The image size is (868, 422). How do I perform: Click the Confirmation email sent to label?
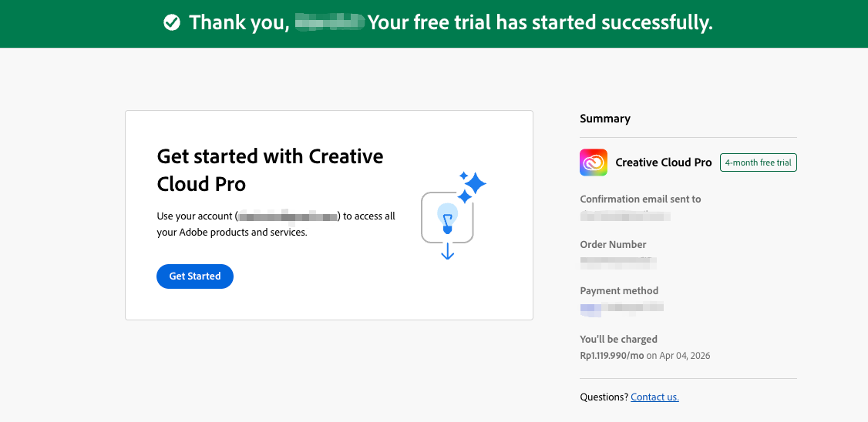point(641,199)
